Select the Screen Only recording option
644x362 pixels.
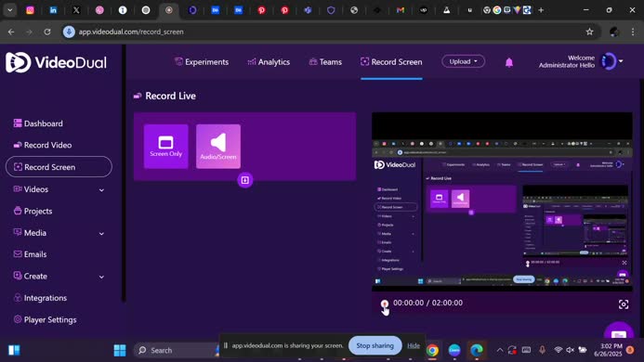click(166, 147)
